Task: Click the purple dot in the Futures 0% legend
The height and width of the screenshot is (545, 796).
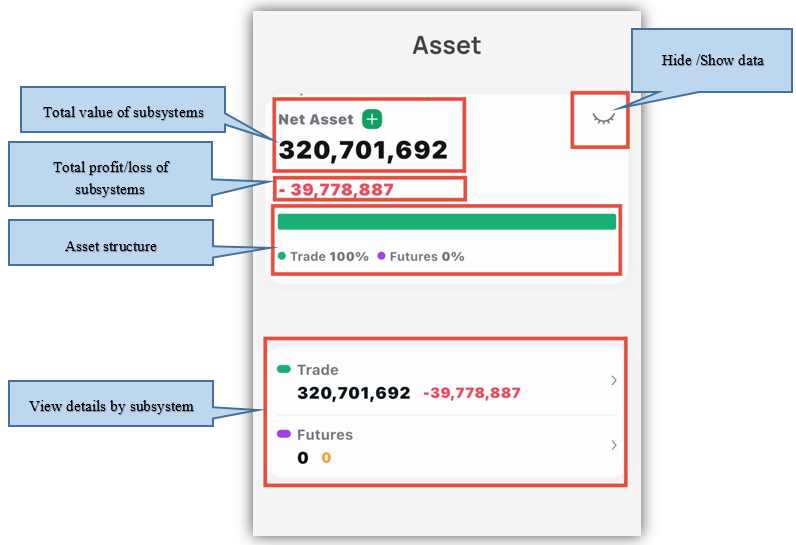Action: pyautogui.click(x=381, y=257)
